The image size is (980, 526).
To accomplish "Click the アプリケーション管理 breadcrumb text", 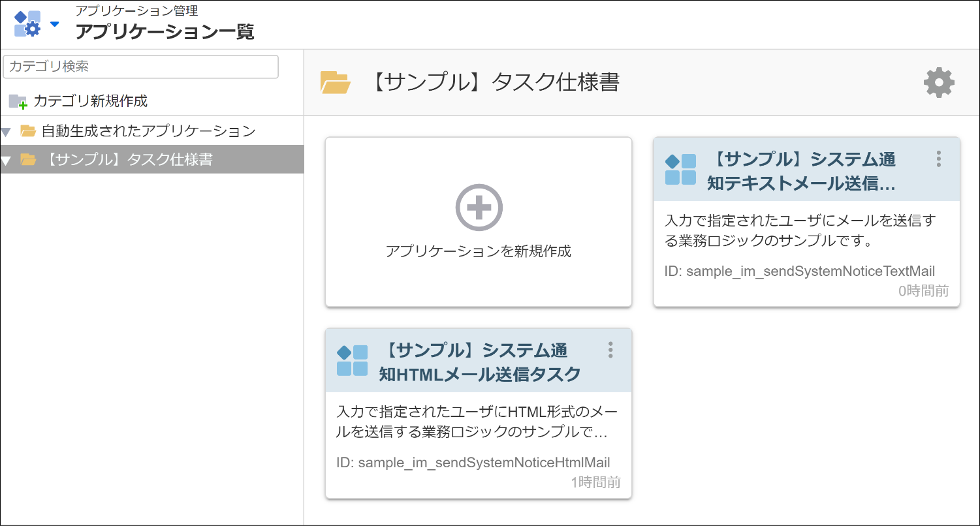I will (x=137, y=10).
